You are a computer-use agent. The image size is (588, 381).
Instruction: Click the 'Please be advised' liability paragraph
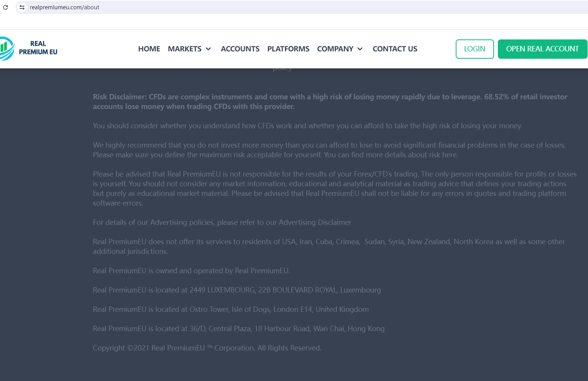pos(335,189)
